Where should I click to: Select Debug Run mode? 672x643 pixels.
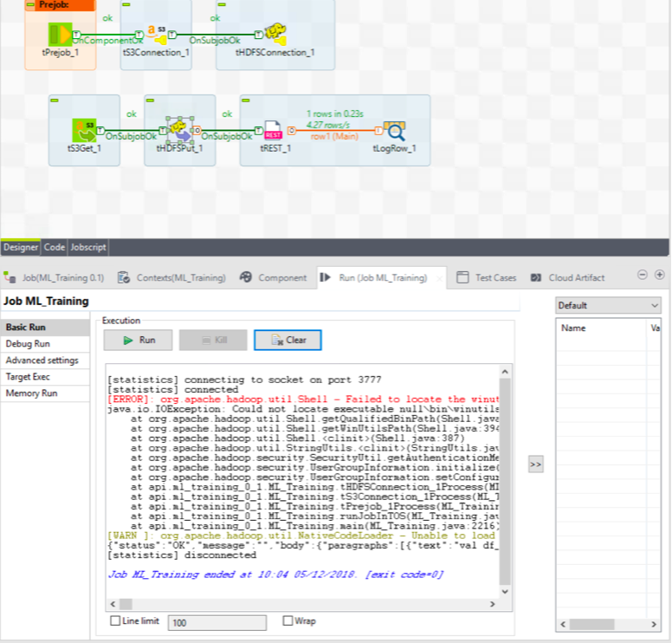45,344
